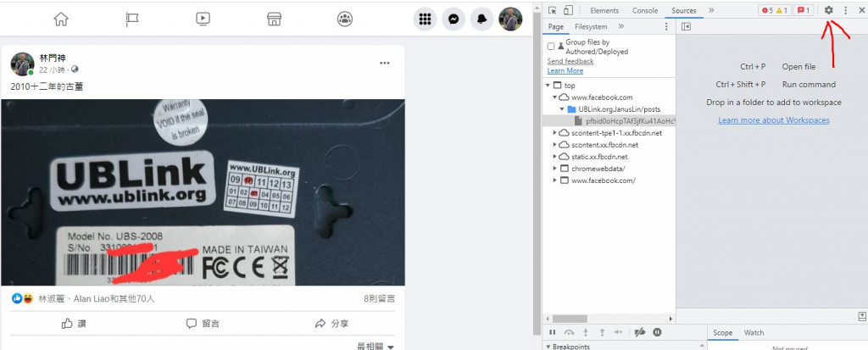Expand static.xx.fbcdn.net node
This screenshot has height=350, width=868.
point(555,157)
